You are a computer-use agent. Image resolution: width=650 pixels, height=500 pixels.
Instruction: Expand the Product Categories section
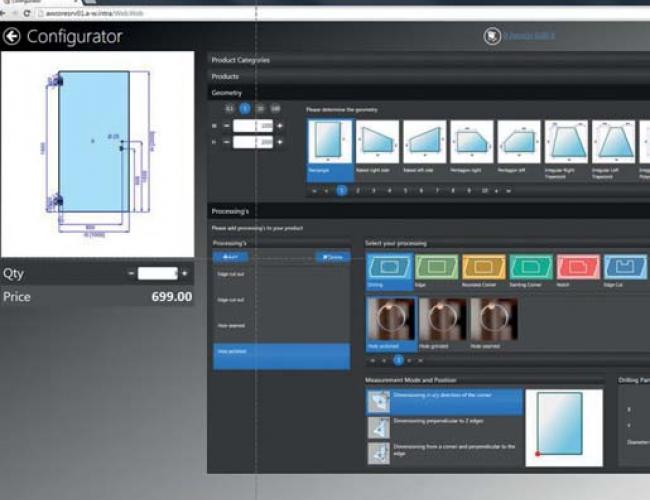[x=240, y=60]
